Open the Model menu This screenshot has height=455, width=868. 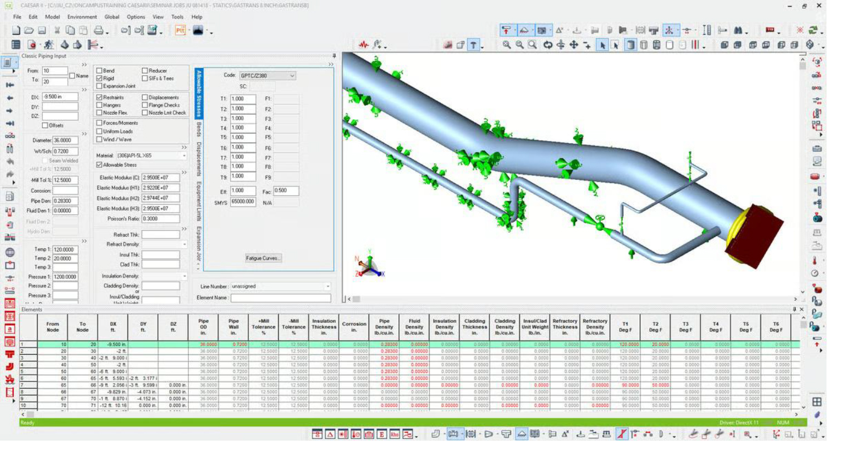52,17
